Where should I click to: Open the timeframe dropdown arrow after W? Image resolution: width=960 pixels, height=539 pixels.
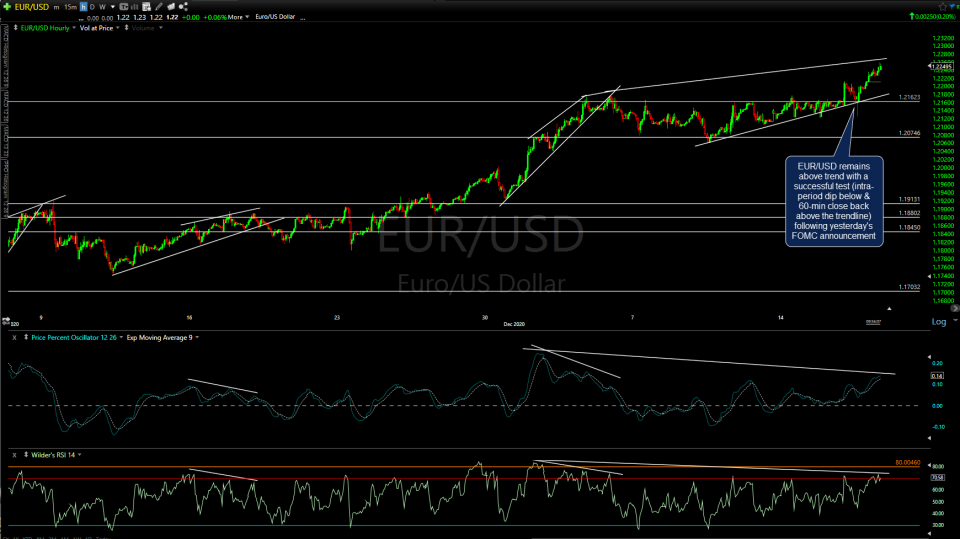pos(113,7)
